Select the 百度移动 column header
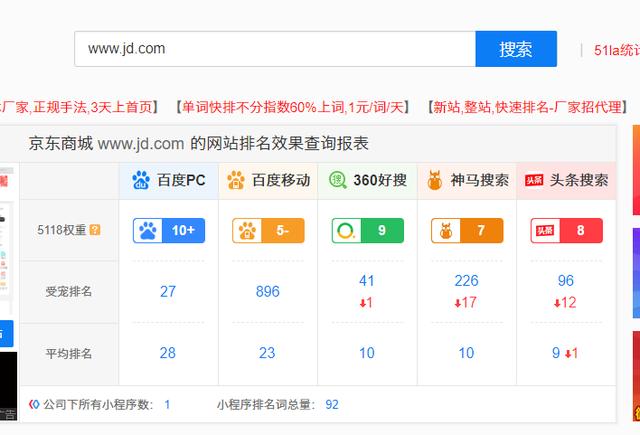 [x=268, y=180]
